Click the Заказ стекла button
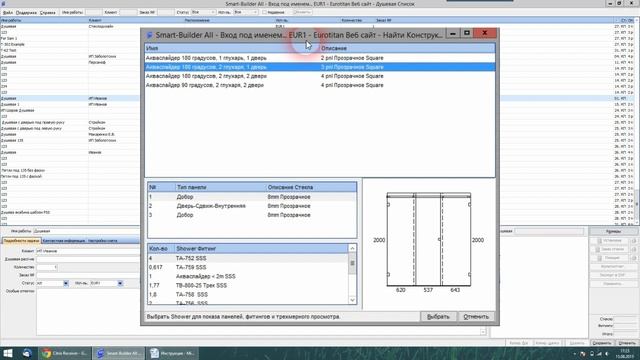The height and width of the screenshot is (360, 640). 610,249
